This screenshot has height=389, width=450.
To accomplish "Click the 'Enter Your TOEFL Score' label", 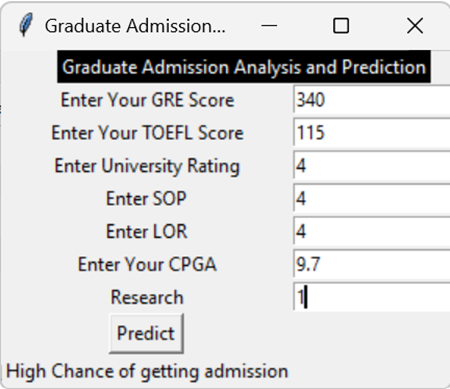I will (147, 132).
